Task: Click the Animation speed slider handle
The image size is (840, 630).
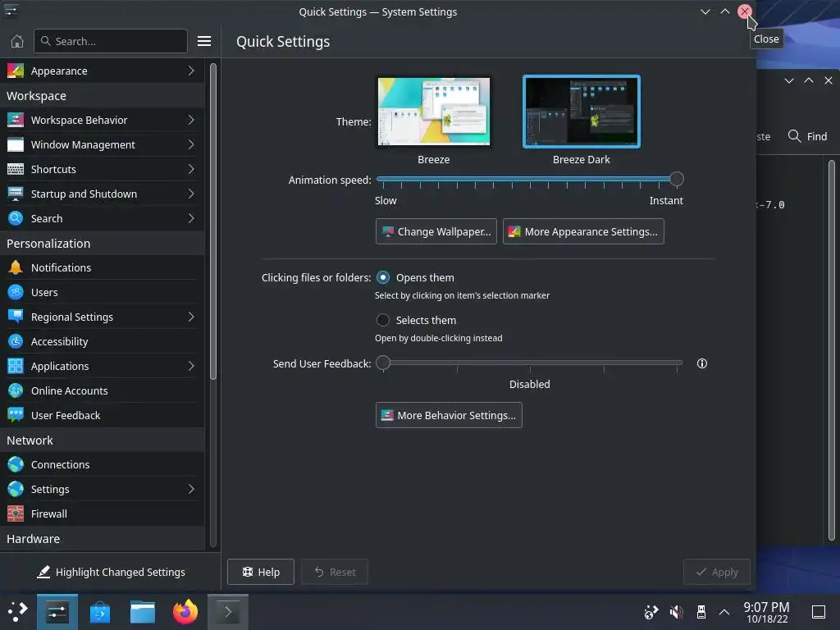Action: (x=677, y=180)
